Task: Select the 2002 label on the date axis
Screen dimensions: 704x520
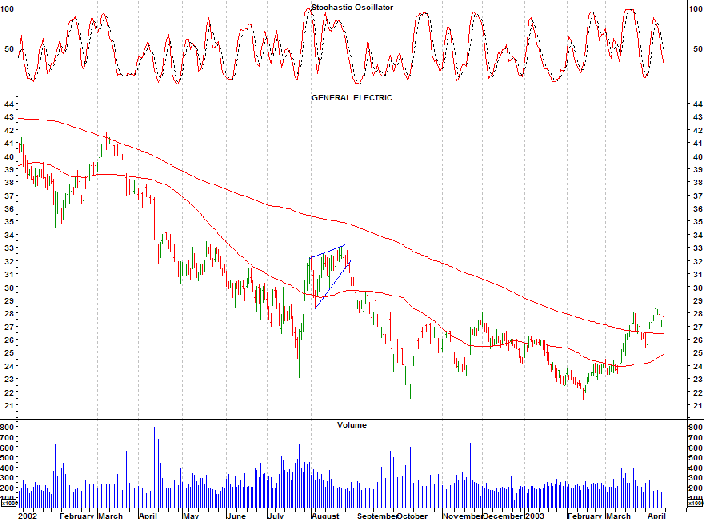Action: (27, 516)
